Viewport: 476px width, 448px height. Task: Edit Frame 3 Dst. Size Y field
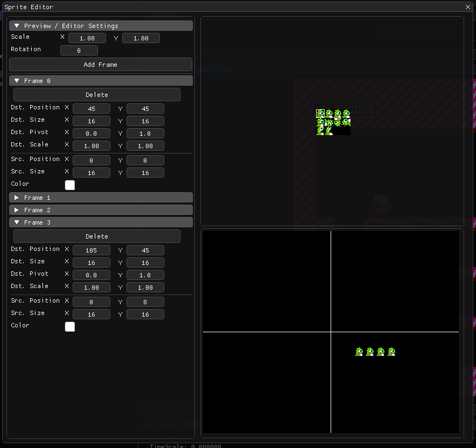(x=145, y=263)
